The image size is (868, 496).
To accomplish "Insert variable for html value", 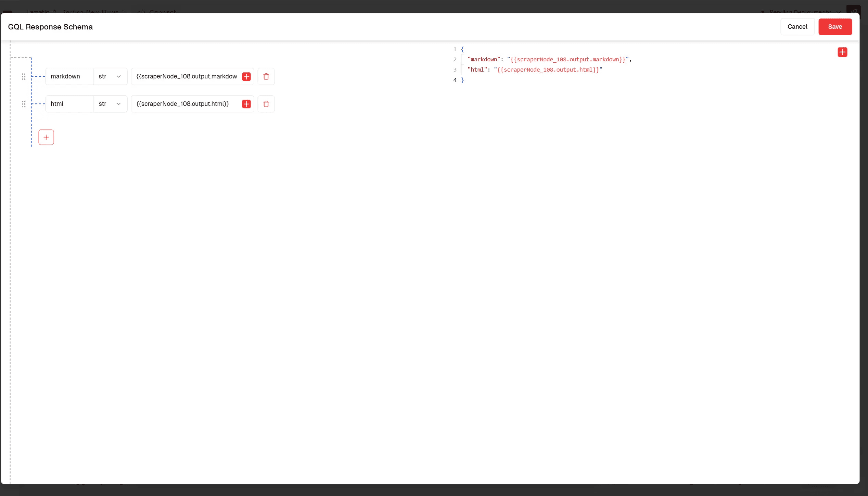I will (x=246, y=104).
